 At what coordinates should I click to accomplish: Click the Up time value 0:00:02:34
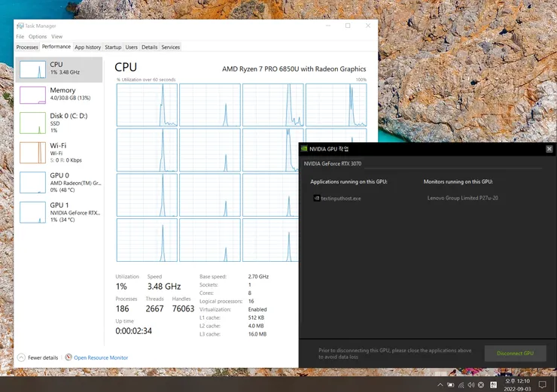click(133, 331)
